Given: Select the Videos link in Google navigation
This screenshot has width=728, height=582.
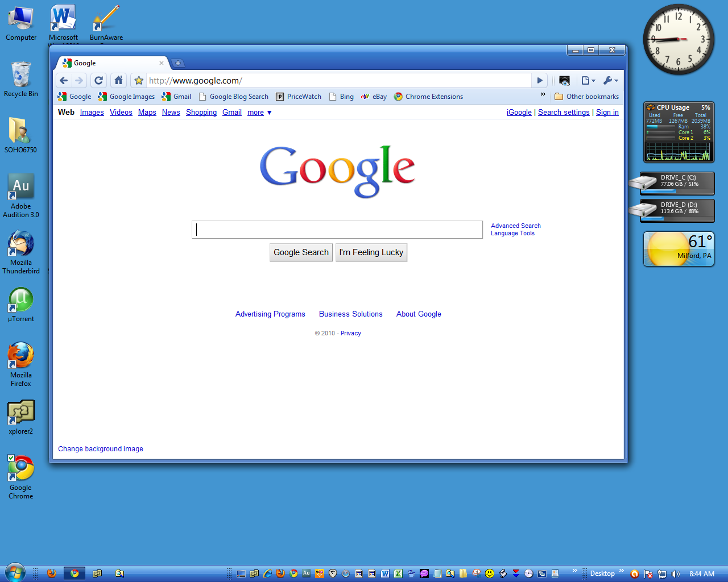Looking at the screenshot, I should coord(121,113).
